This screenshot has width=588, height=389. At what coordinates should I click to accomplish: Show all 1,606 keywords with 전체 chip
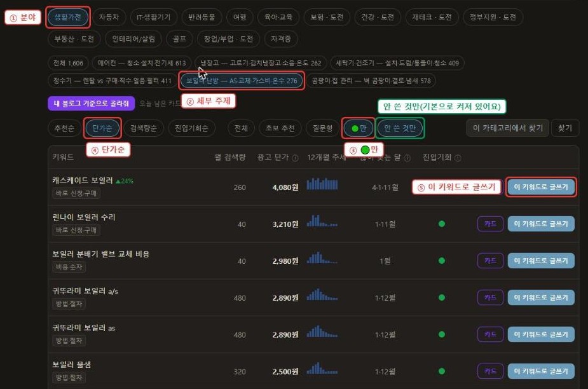[68, 63]
